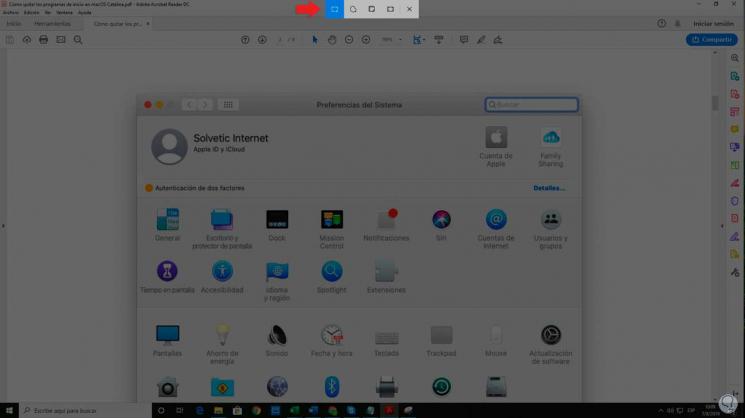
Task: Select the rectangular snip mode
Action: coord(334,9)
